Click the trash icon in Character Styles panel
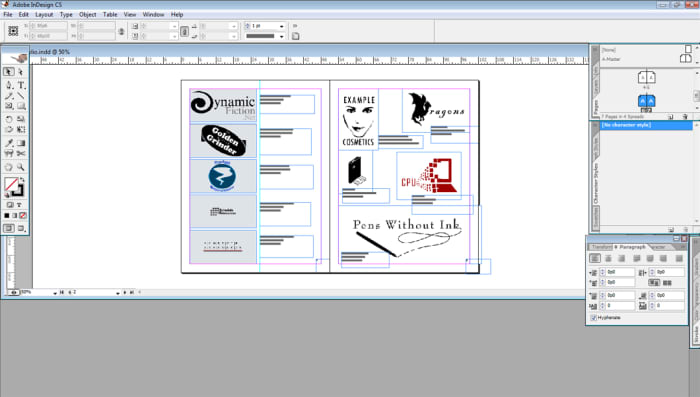The width and height of the screenshot is (700, 397). point(685,230)
